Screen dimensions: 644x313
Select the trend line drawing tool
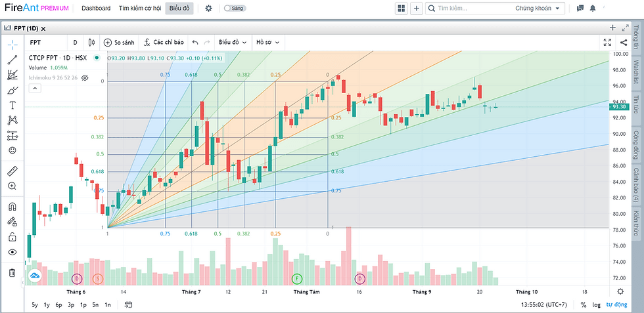click(x=12, y=60)
